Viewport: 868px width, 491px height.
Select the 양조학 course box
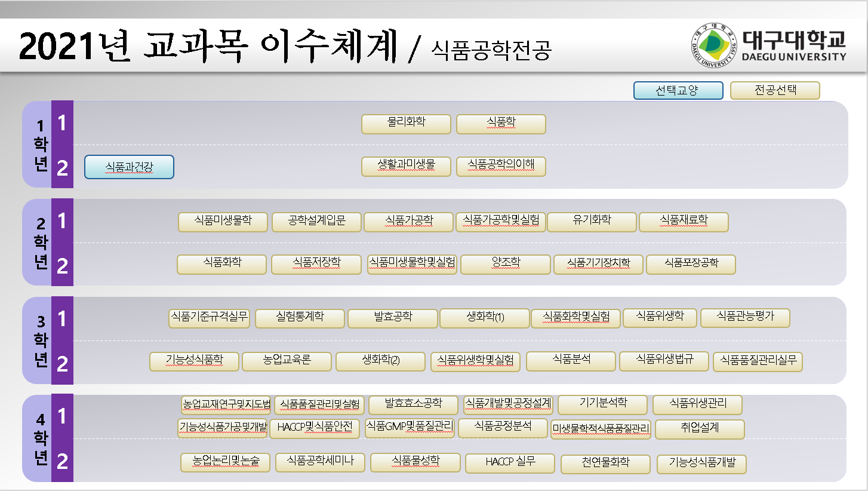coord(506,264)
